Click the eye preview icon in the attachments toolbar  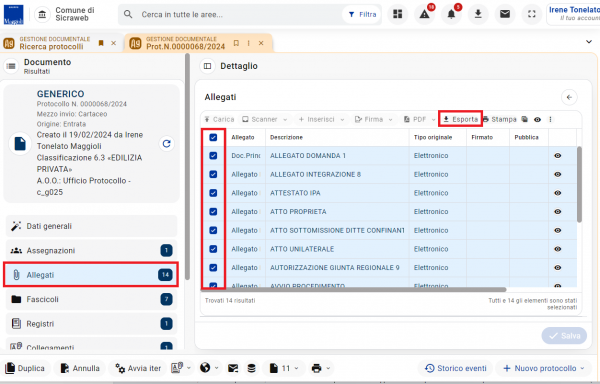[537, 119]
